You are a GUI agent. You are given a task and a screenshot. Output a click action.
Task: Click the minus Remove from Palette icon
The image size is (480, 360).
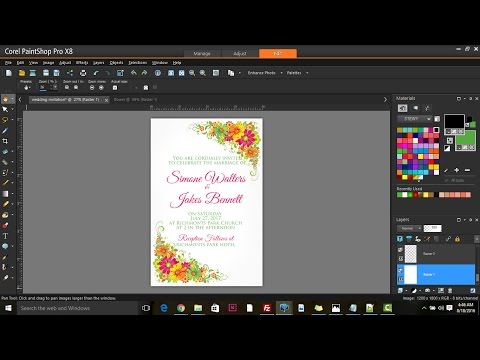[x=467, y=170]
